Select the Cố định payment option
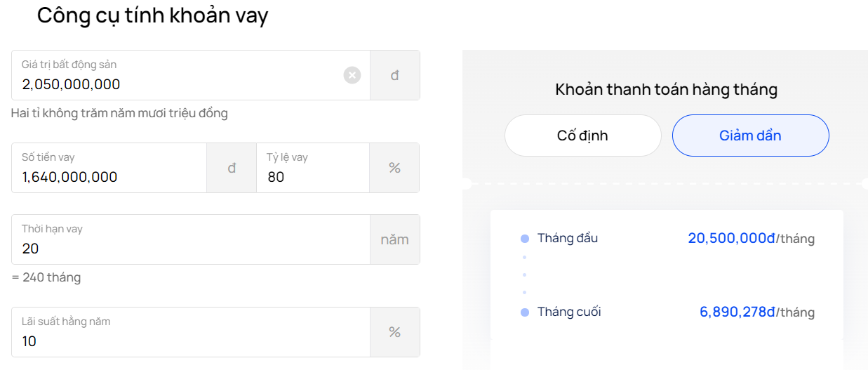This screenshot has width=868, height=370. point(583,136)
